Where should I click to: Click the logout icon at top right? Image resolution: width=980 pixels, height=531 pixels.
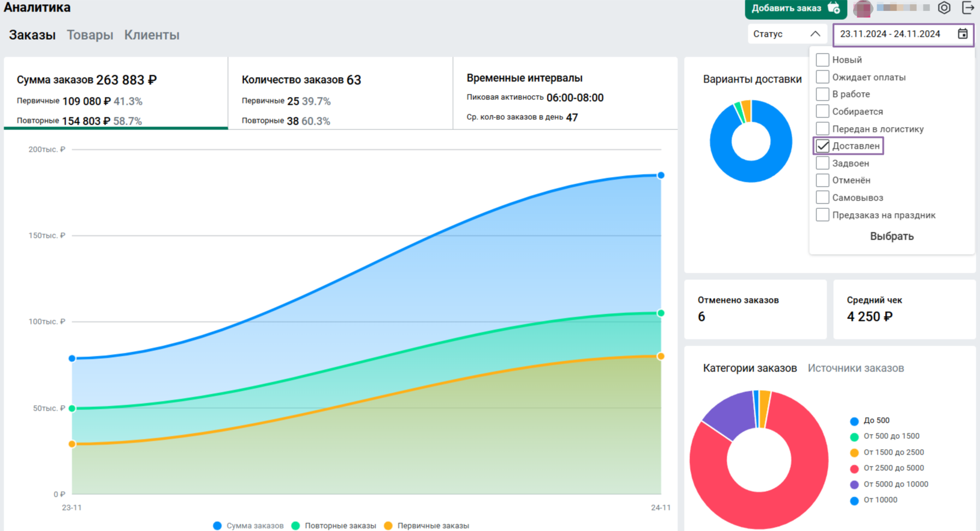point(968,8)
